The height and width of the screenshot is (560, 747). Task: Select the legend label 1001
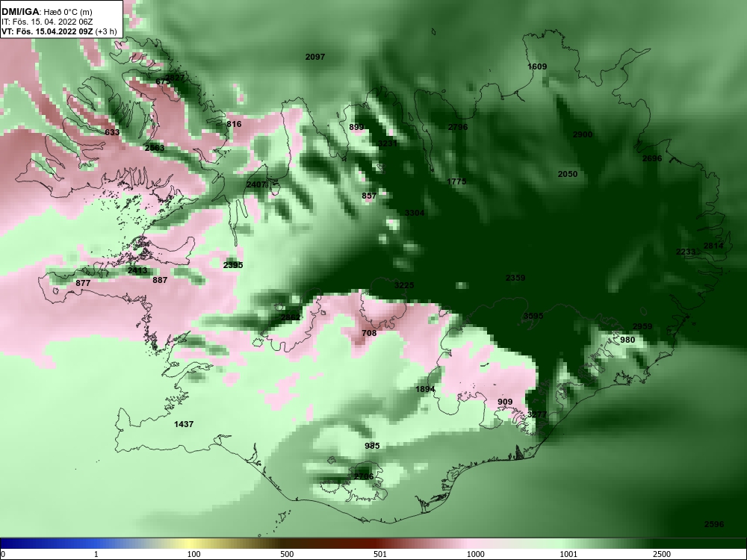pos(568,554)
